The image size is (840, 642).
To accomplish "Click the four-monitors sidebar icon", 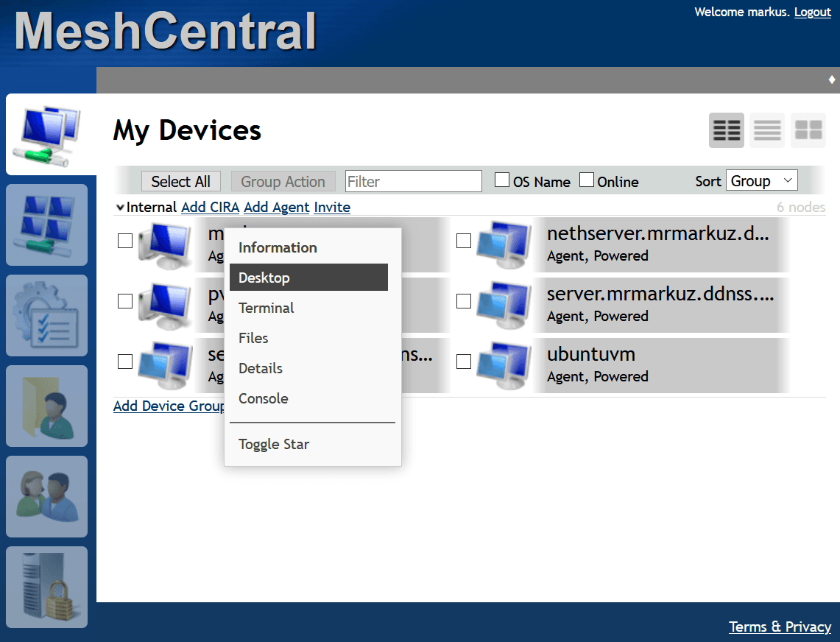I will tap(46, 225).
